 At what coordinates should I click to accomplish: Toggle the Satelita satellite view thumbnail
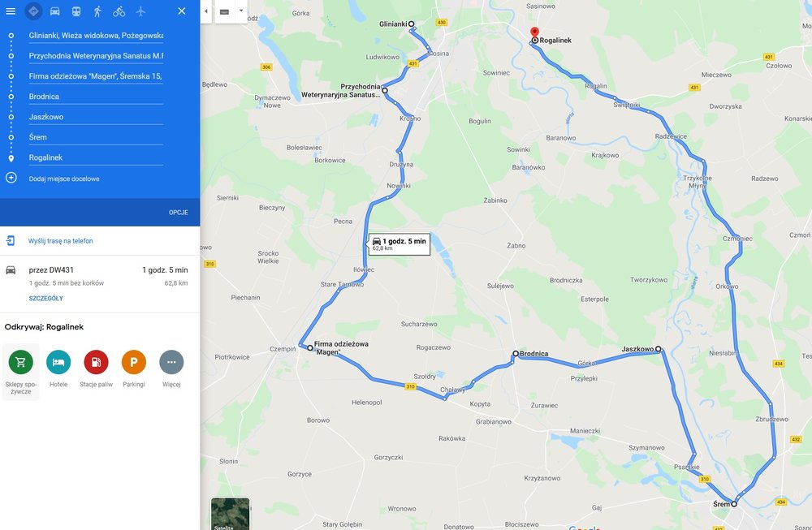[231, 514]
